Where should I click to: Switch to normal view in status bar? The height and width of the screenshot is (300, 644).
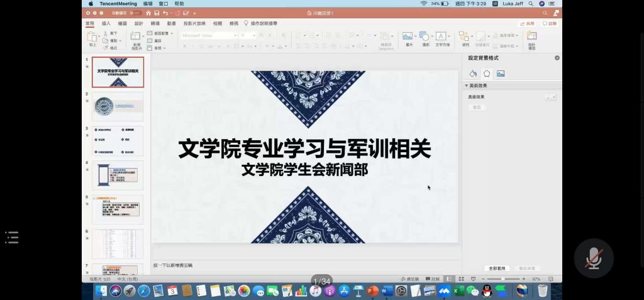450,279
